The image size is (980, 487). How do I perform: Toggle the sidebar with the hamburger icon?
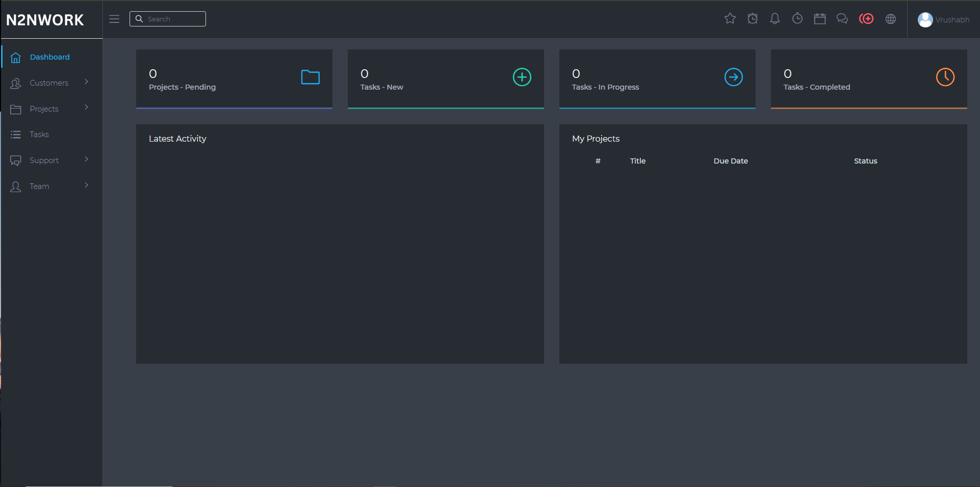tap(114, 19)
